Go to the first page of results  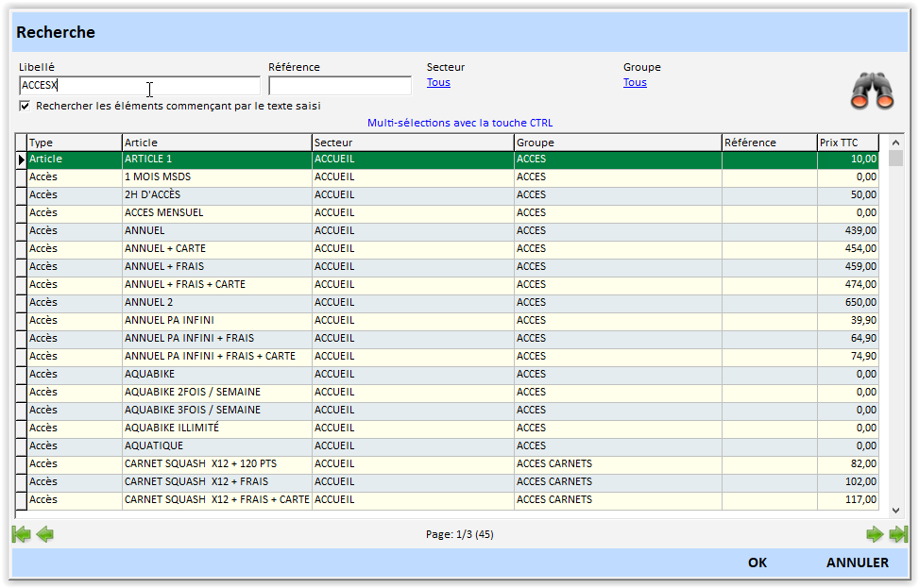[x=21, y=534]
